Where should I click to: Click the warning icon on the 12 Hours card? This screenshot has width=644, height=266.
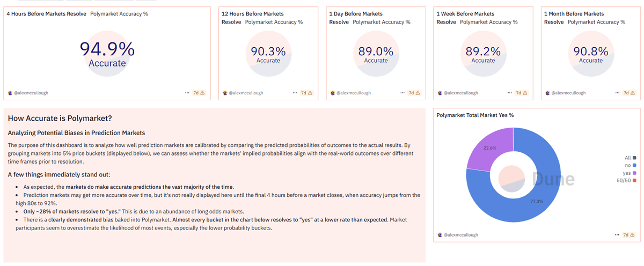point(310,93)
